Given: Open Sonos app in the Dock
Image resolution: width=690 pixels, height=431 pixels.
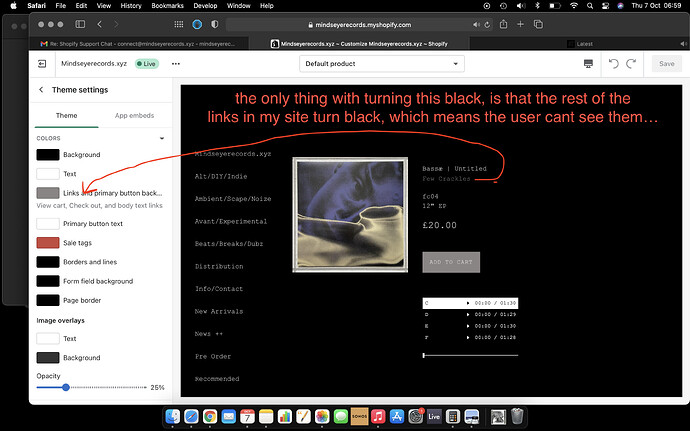Looking at the screenshot, I should click(x=359, y=416).
